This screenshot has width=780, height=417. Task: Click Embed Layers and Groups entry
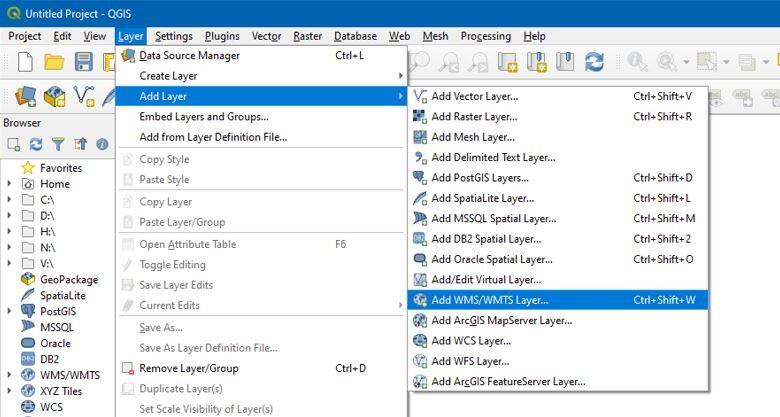pos(262,116)
